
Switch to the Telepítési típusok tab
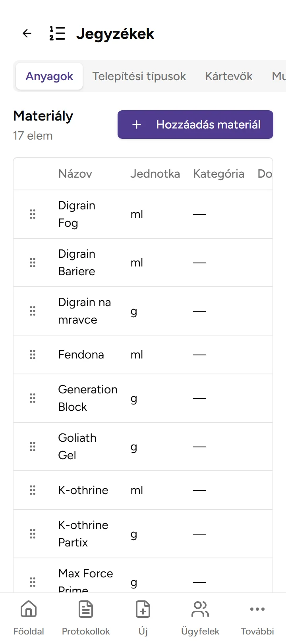click(x=139, y=76)
